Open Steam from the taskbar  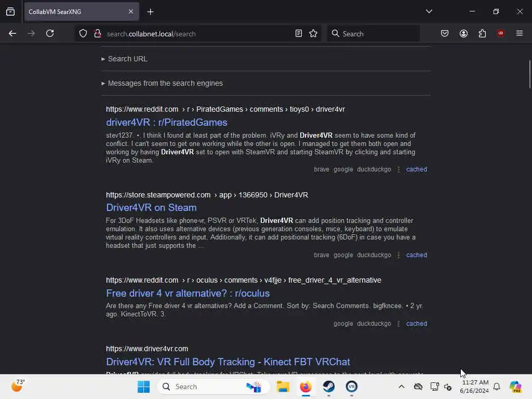tap(328, 387)
